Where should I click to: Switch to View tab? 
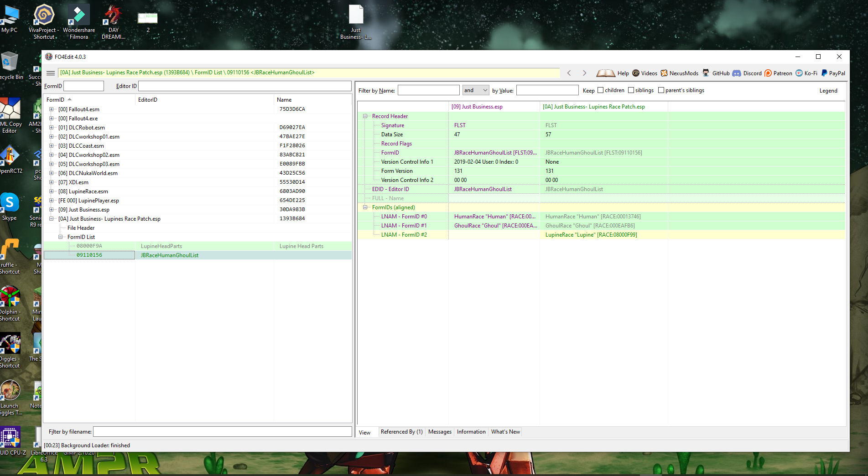pos(365,432)
